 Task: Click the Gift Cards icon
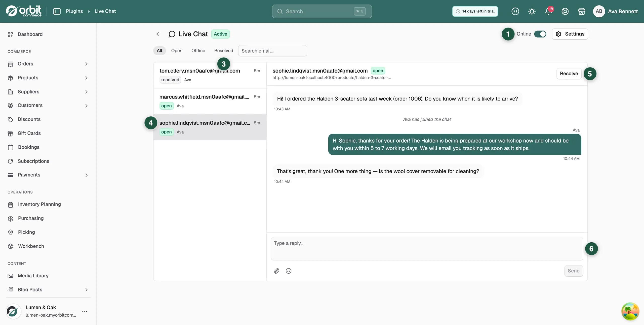(x=10, y=133)
